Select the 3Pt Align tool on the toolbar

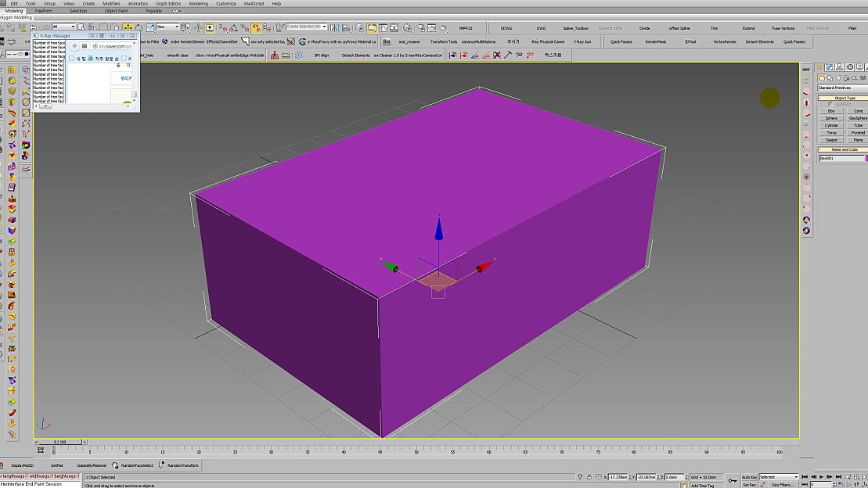(x=322, y=55)
